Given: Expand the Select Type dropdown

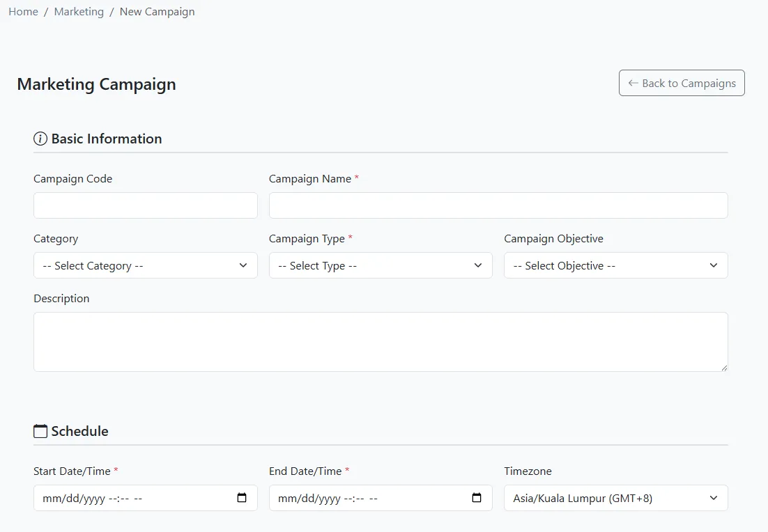Looking at the screenshot, I should point(381,265).
